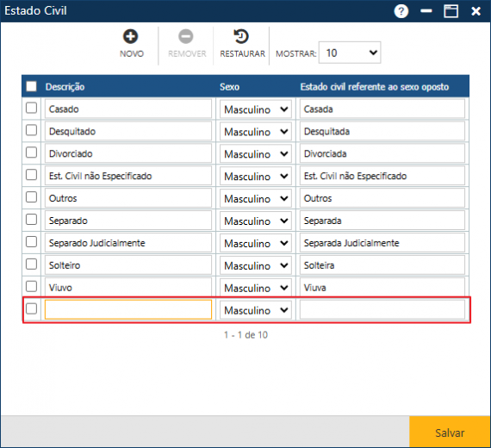
Task: Open Sexo dropdown for Viuvo row
Action: pyautogui.click(x=256, y=288)
